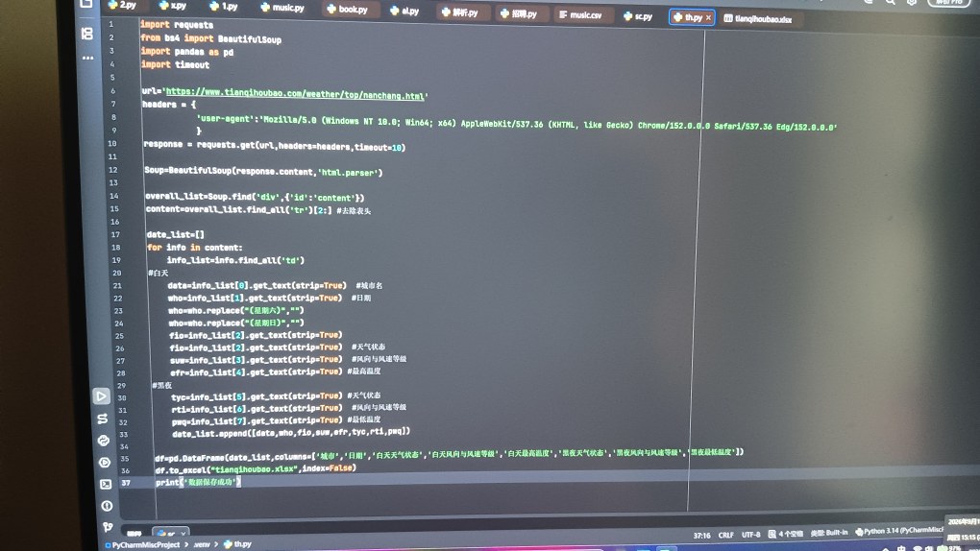
Task: Select .venv in the breadcrumb
Action: coord(202,544)
